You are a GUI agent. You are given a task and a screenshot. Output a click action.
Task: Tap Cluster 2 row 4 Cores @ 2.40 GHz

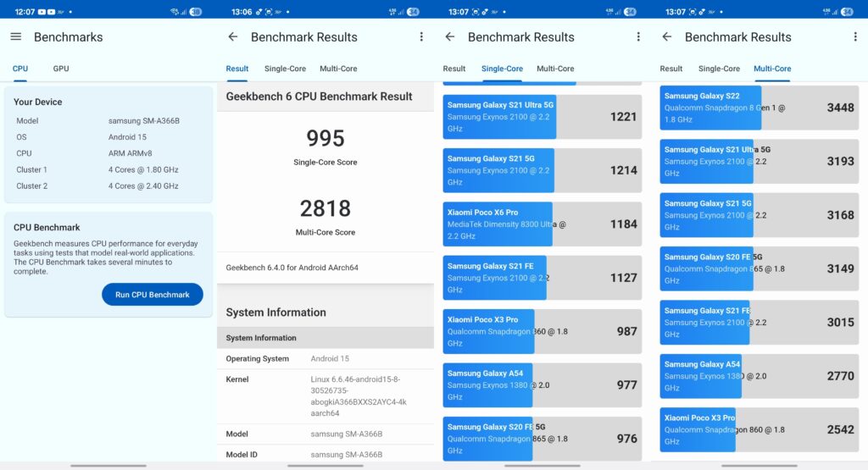108,185
